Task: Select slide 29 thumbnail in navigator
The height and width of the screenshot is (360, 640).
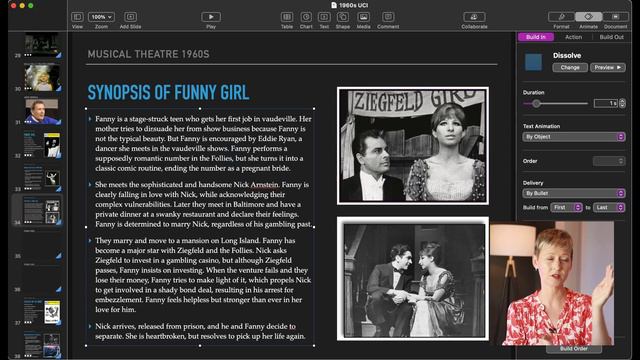Action: [x=42, y=44]
